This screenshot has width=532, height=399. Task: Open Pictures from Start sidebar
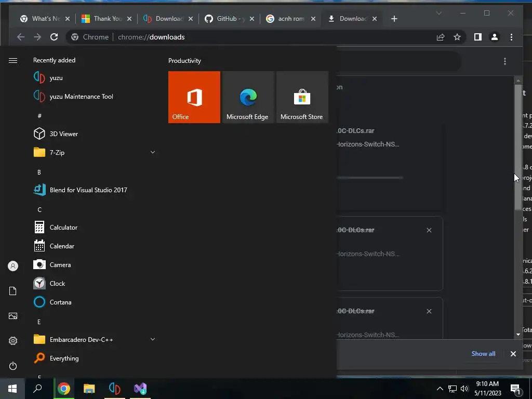click(13, 316)
